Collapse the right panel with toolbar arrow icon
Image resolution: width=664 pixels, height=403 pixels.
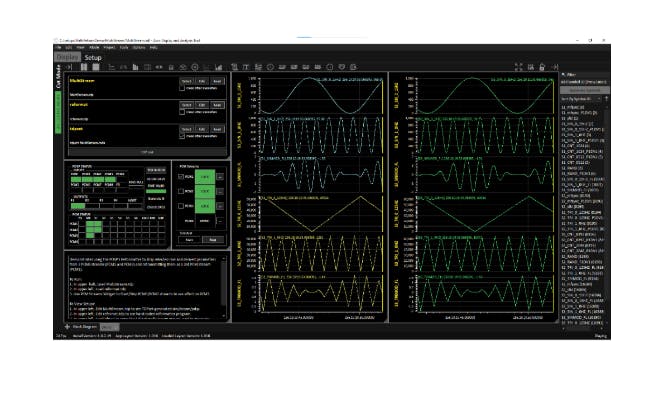point(554,67)
